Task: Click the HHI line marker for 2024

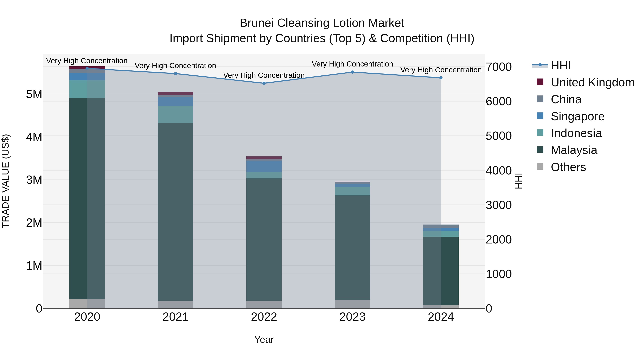Action: pyautogui.click(x=441, y=78)
